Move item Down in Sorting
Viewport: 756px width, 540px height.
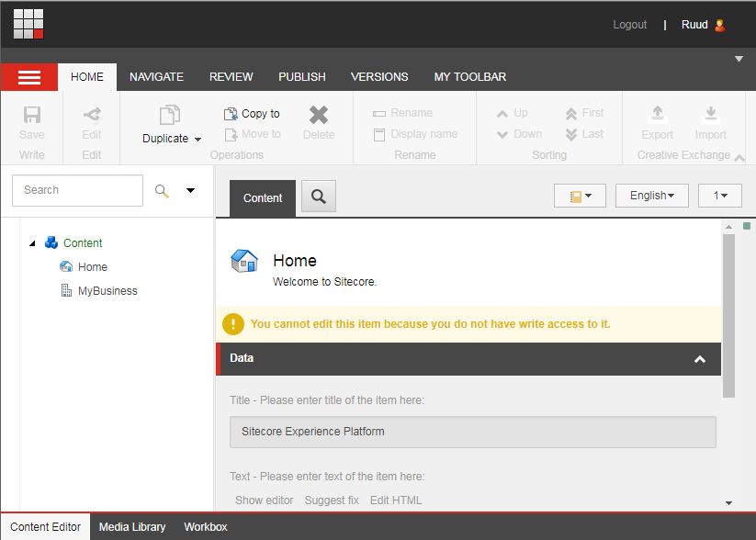pyautogui.click(x=519, y=134)
